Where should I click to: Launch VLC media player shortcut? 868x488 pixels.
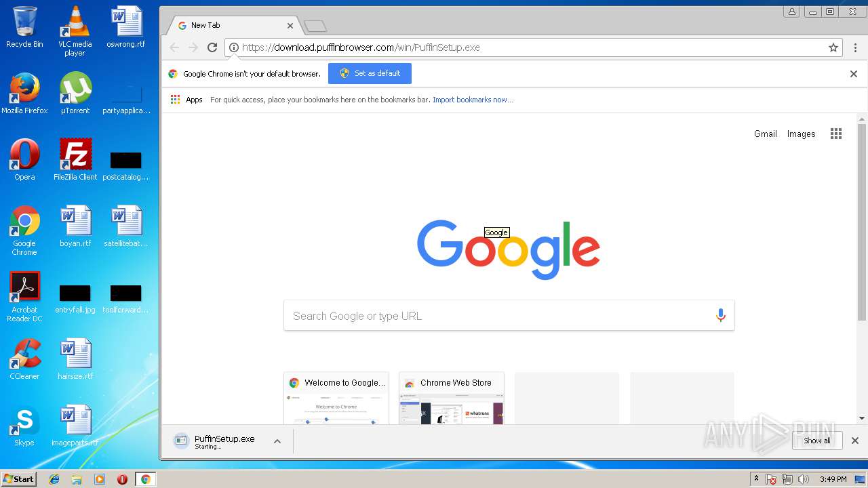point(75,30)
